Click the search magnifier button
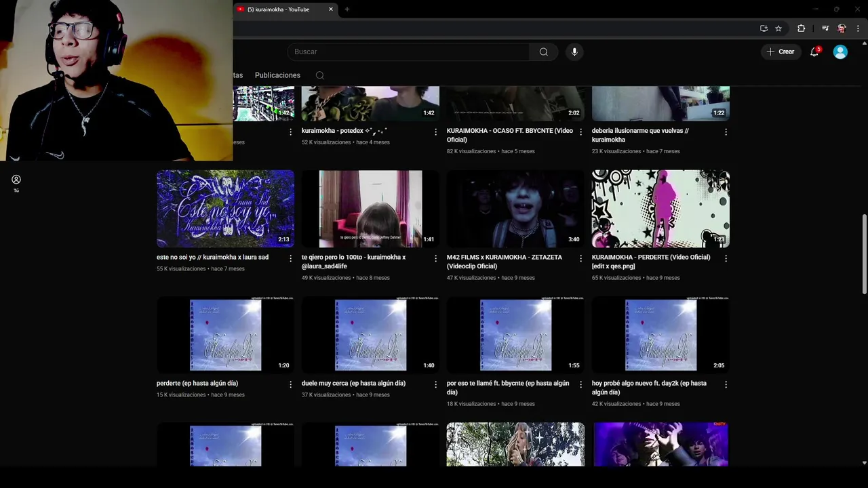Image resolution: width=868 pixels, height=488 pixels. (x=544, y=52)
